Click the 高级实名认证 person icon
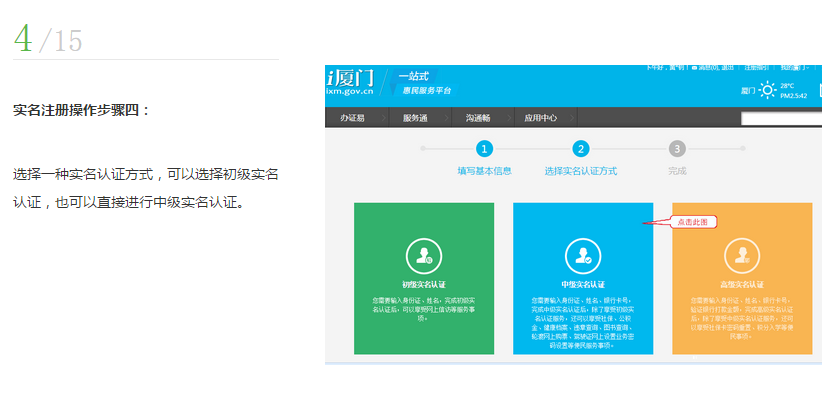 742,257
